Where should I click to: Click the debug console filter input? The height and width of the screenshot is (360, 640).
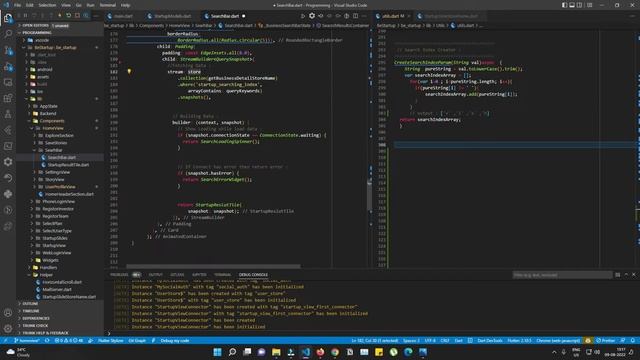tap(562, 275)
